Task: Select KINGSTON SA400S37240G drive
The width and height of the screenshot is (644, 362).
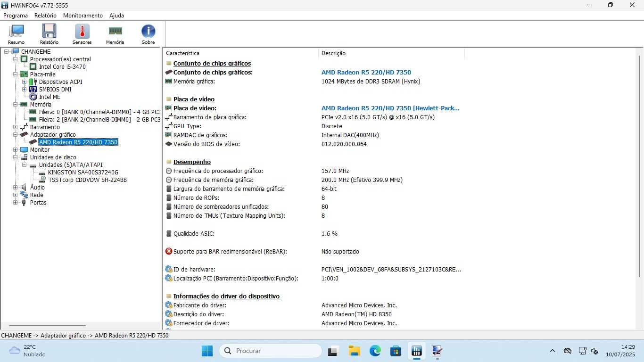Action: pyautogui.click(x=83, y=173)
